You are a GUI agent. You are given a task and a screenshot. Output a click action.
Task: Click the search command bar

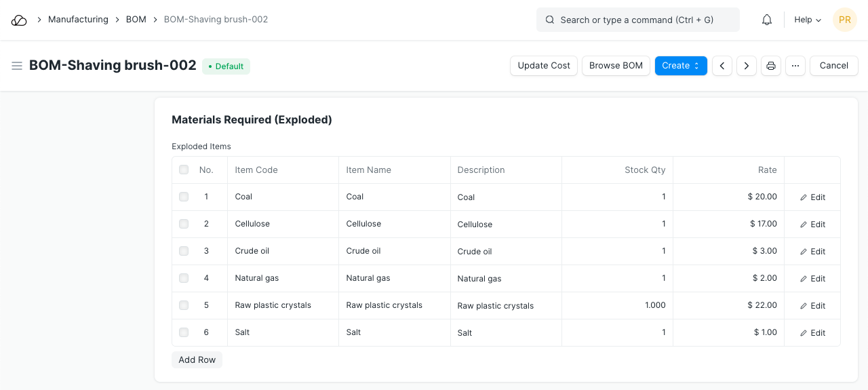pos(637,20)
